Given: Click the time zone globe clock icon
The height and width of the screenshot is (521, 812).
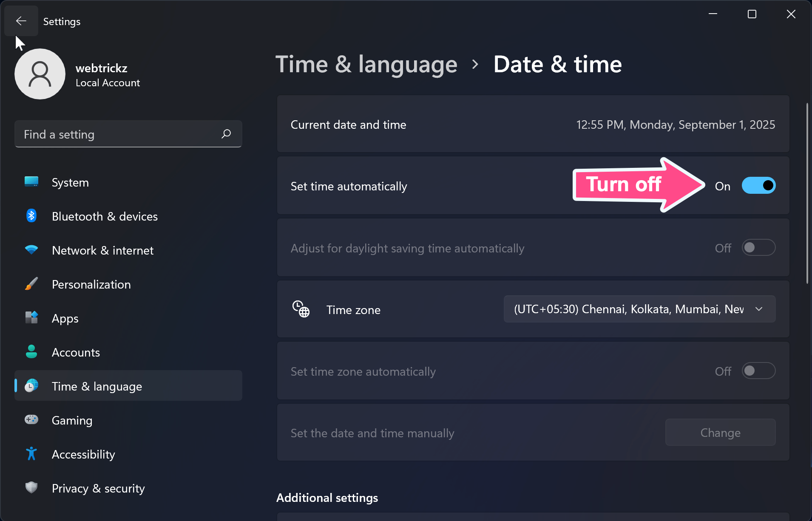Looking at the screenshot, I should tap(301, 309).
